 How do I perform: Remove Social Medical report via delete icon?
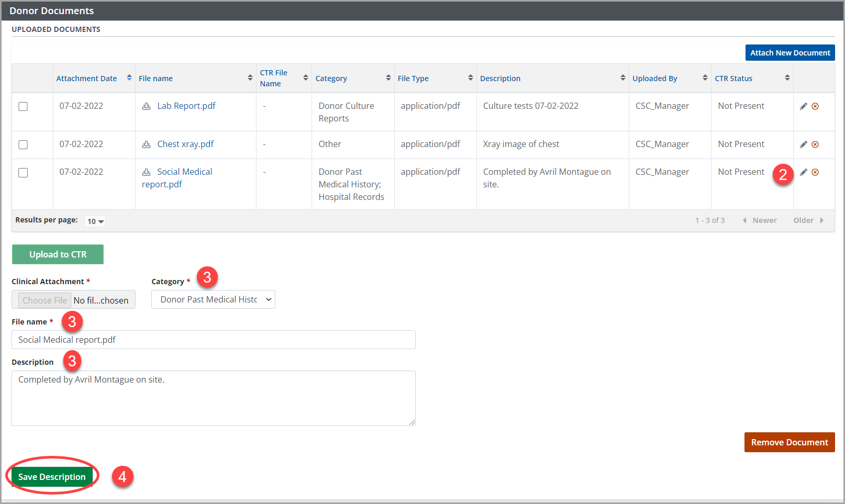(815, 172)
